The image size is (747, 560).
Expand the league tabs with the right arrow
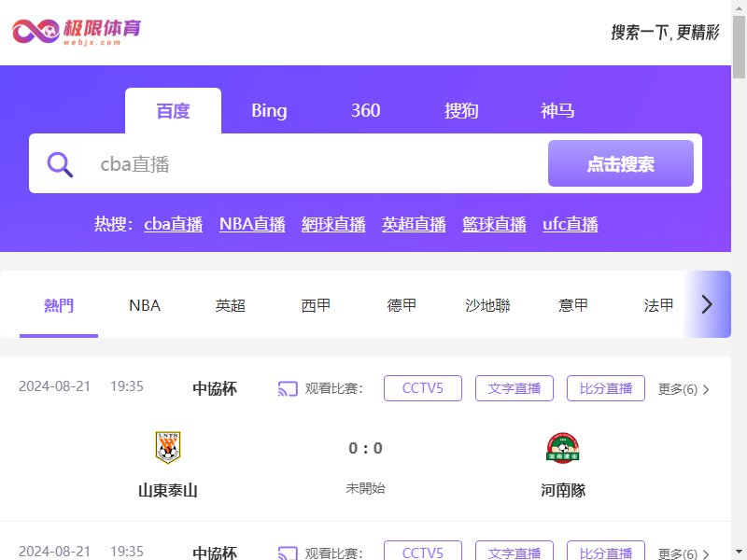pyautogui.click(x=707, y=304)
